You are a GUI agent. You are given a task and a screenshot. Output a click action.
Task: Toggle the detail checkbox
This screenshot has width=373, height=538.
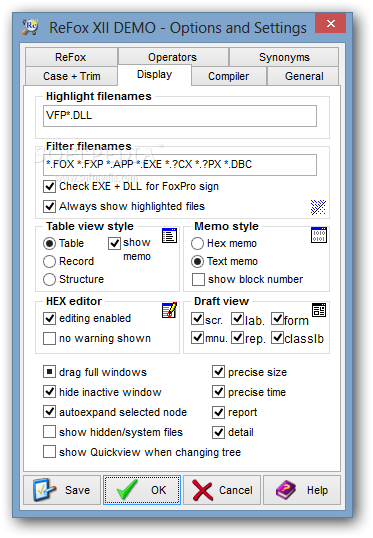[x=218, y=432]
